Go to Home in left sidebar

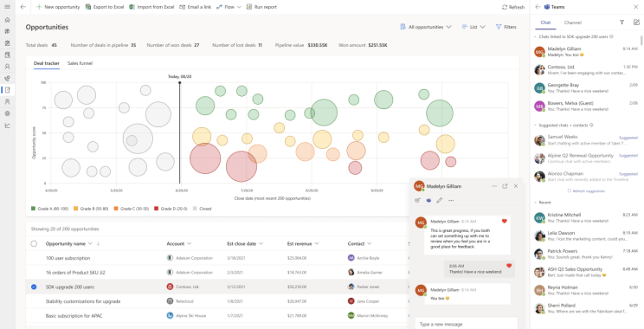(x=7, y=19)
